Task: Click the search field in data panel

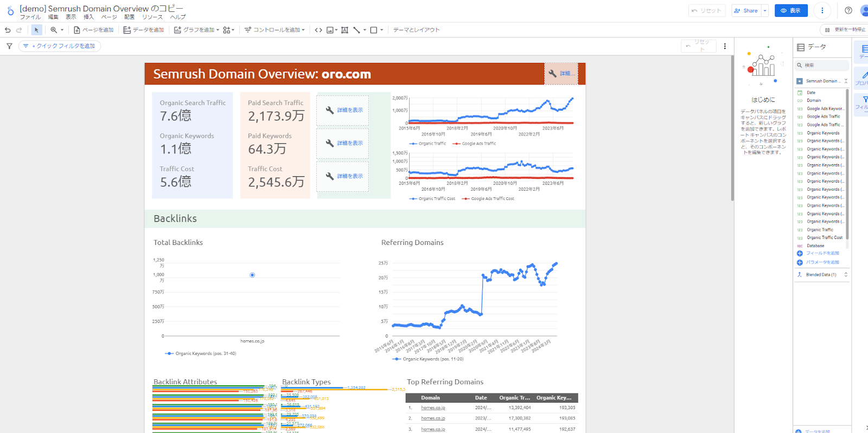Action: (822, 65)
